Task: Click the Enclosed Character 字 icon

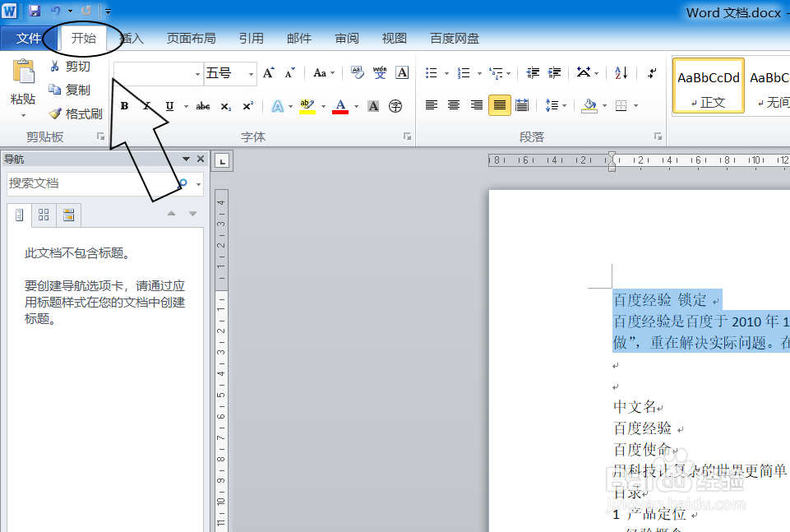Action: coord(395,106)
